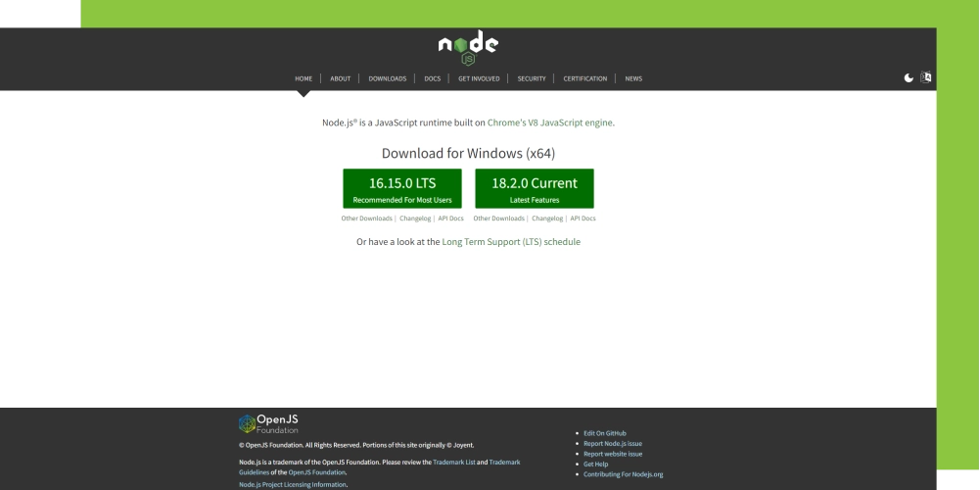Follow the OpenJS Foundation footer text link
Image resolution: width=980 pixels, height=490 pixels.
point(316,472)
